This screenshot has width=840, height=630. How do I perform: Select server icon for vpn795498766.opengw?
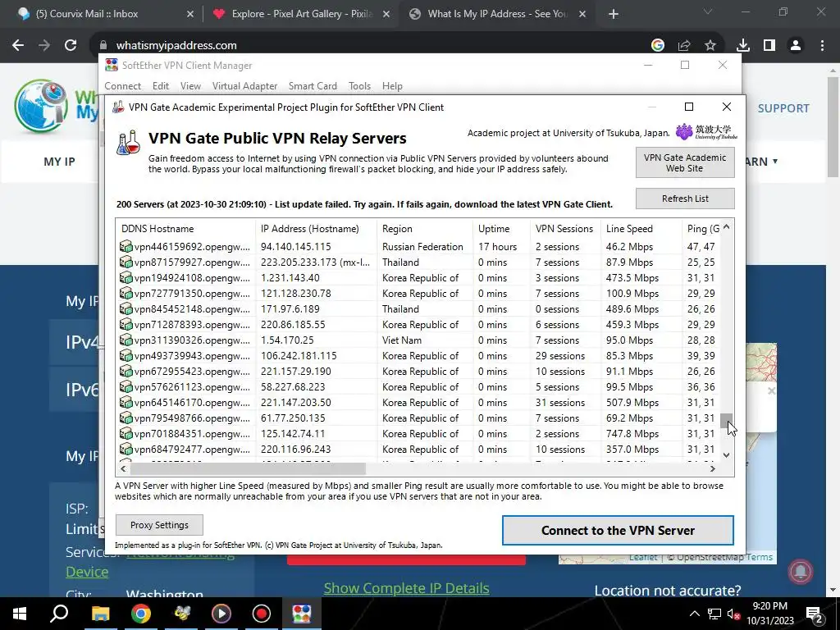[126, 418]
